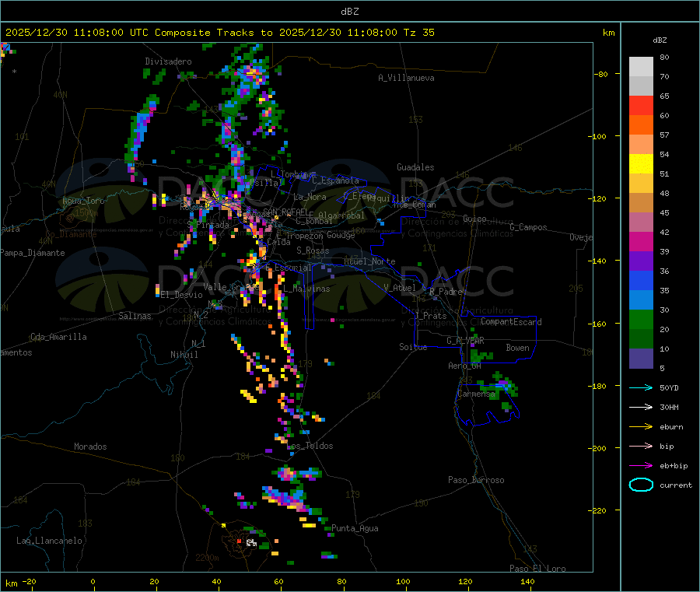700x592 pixels.
Task: Click the Atuel_Norte map label
Action: [x=369, y=261]
